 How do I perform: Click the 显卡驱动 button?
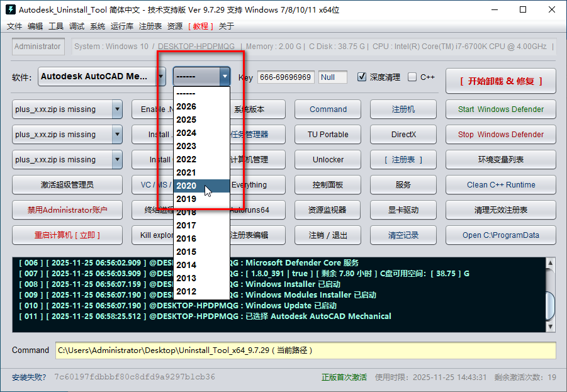pyautogui.click(x=403, y=210)
